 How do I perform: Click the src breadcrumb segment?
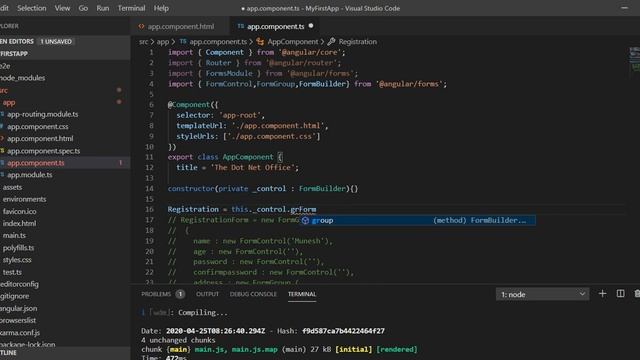(x=143, y=42)
